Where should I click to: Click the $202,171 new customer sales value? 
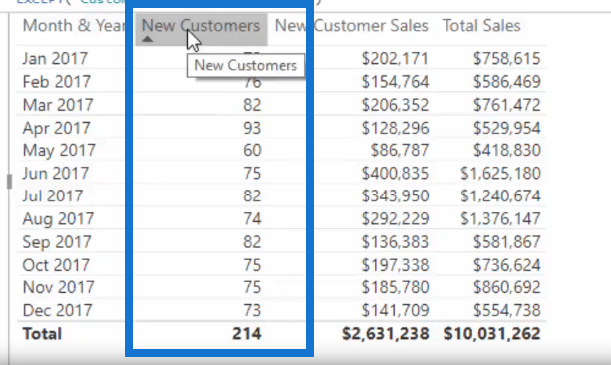pyautogui.click(x=395, y=58)
